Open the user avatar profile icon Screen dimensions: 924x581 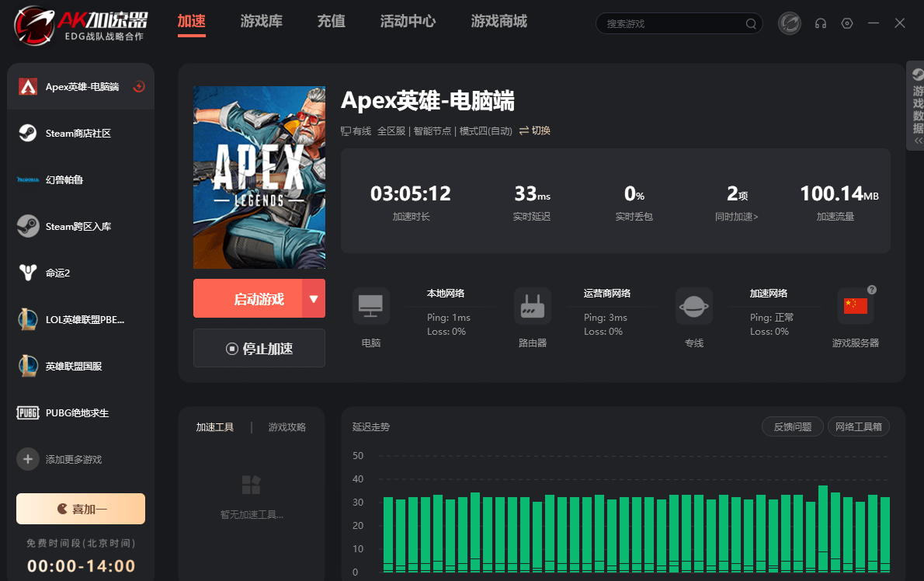pyautogui.click(x=790, y=23)
